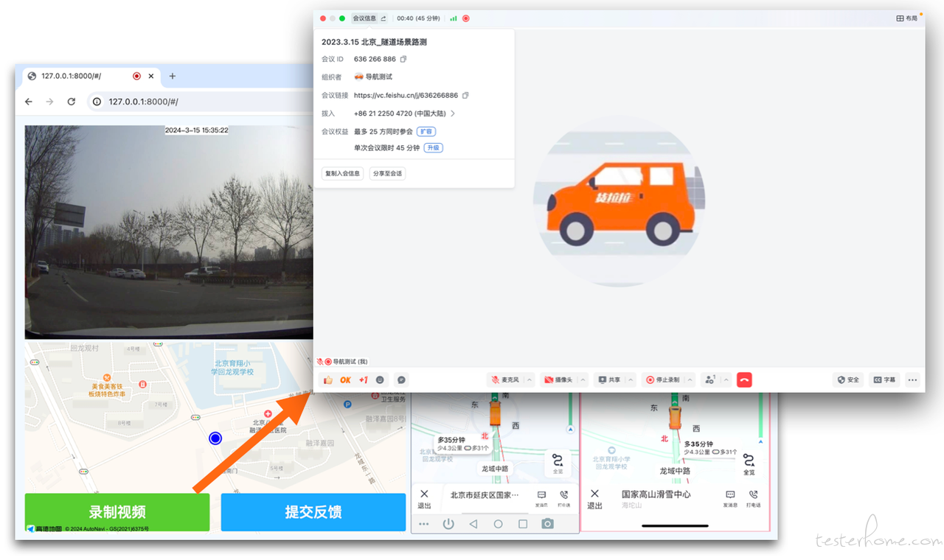
Task: Click the red recording indicator in title bar
Action: (x=466, y=18)
